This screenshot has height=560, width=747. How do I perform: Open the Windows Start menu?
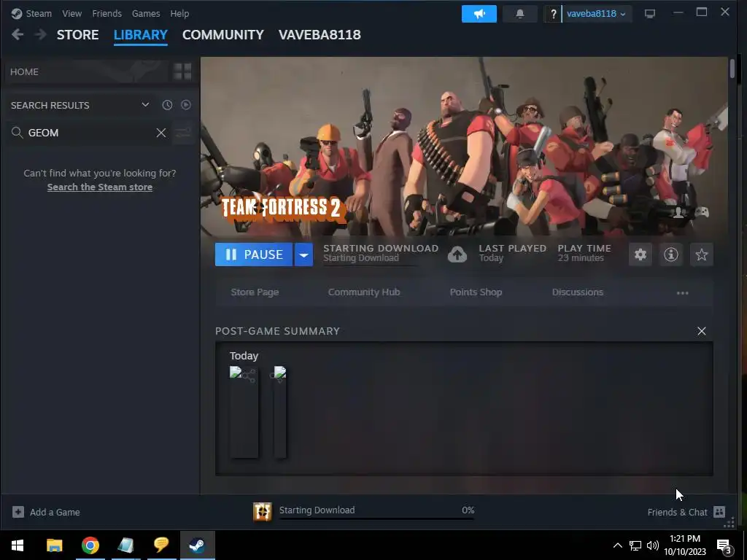pyautogui.click(x=18, y=545)
